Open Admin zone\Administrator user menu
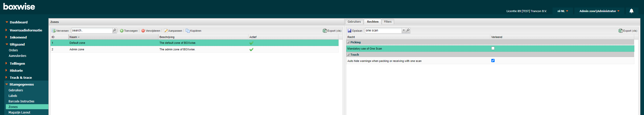Screen dimensions: 644x115 click(599, 11)
